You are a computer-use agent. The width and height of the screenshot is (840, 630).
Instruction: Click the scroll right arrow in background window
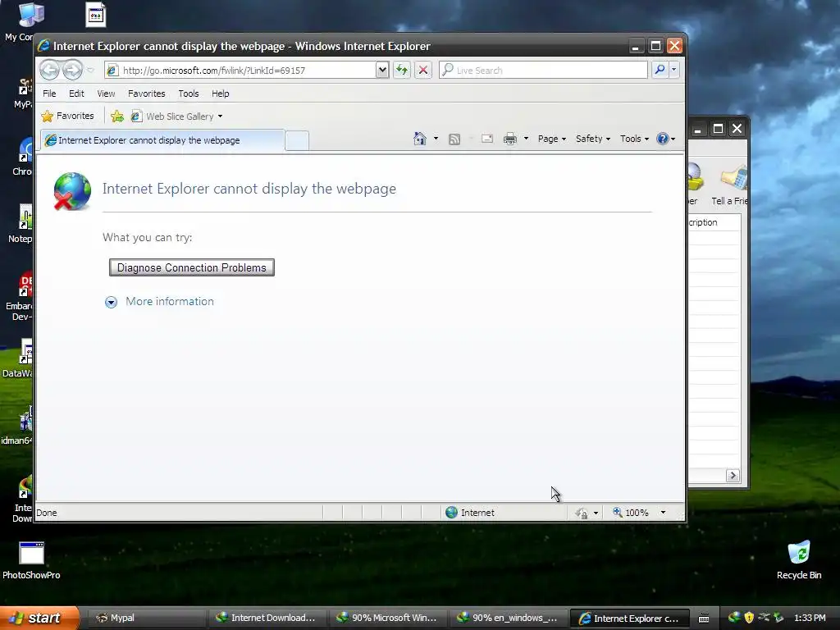tap(733, 475)
